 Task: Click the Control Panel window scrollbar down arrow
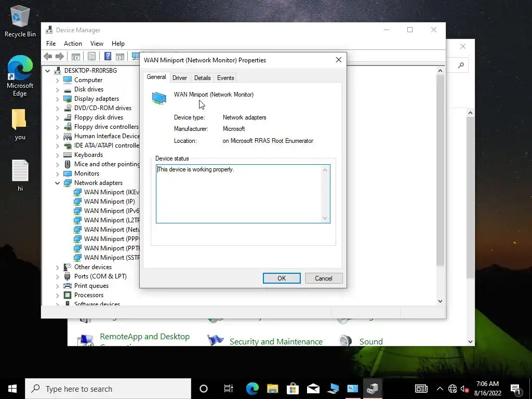point(470,342)
